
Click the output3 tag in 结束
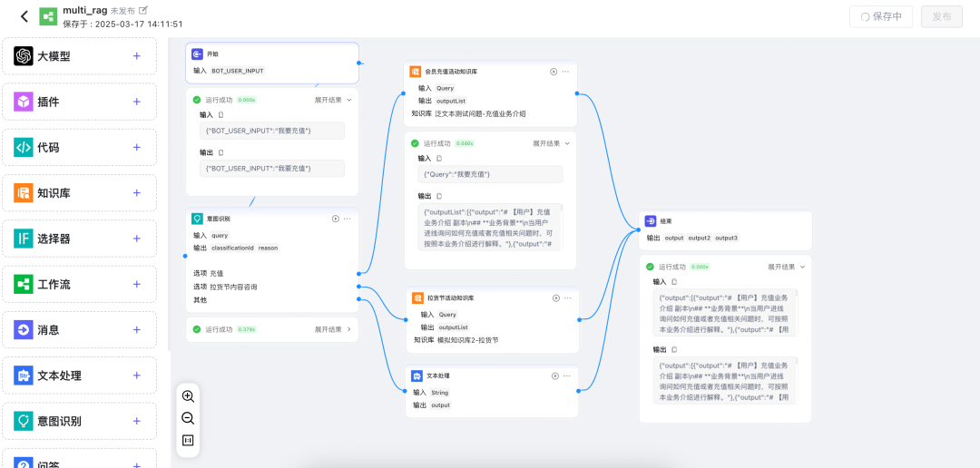726,238
